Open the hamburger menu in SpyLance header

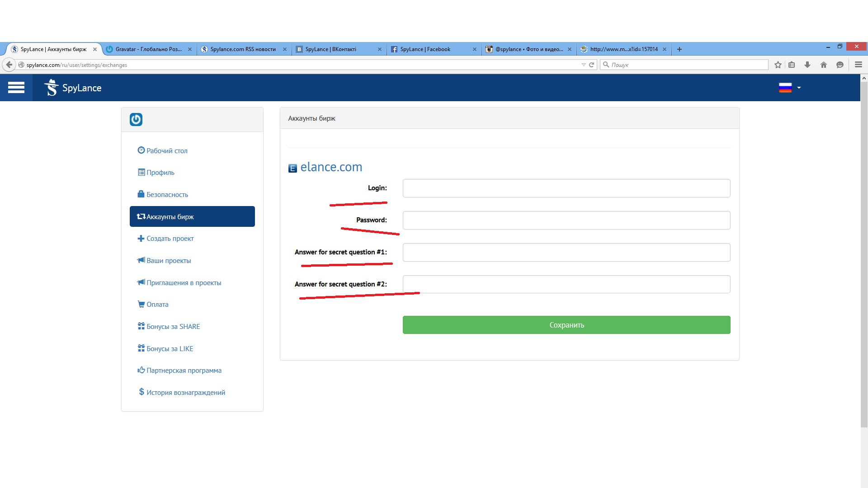(16, 88)
